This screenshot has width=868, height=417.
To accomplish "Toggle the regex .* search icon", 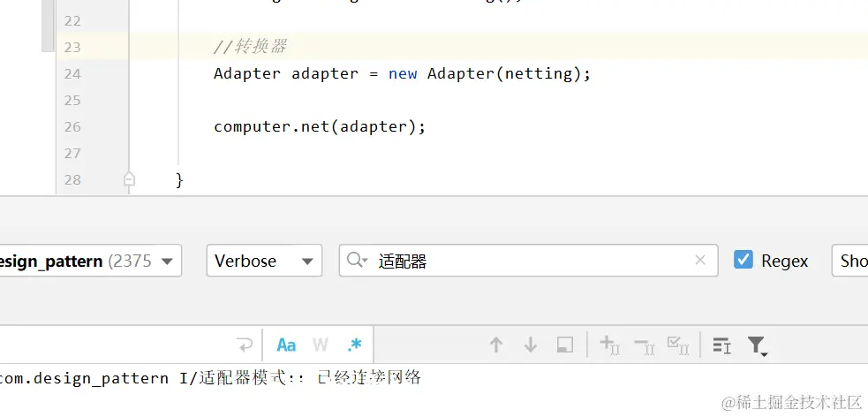I will click(x=354, y=345).
